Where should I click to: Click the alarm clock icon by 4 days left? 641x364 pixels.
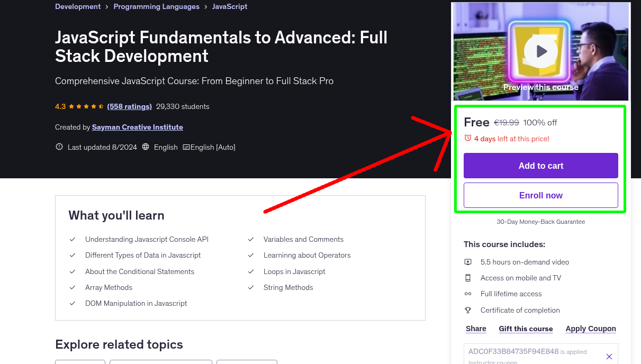click(468, 138)
